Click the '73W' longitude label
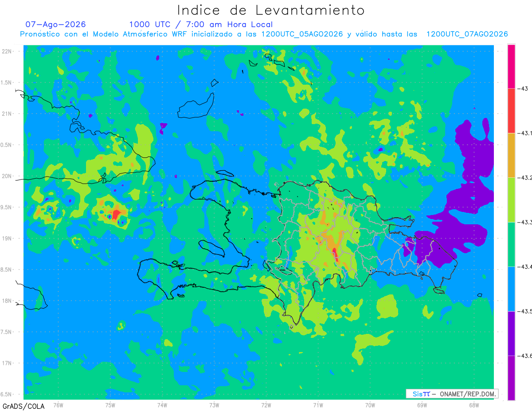 point(214,405)
